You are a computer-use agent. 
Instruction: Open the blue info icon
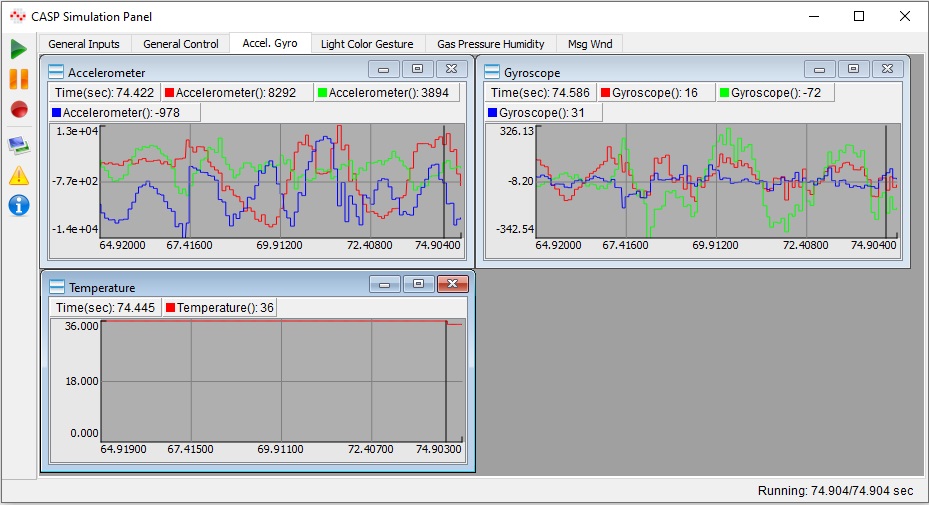[19, 206]
